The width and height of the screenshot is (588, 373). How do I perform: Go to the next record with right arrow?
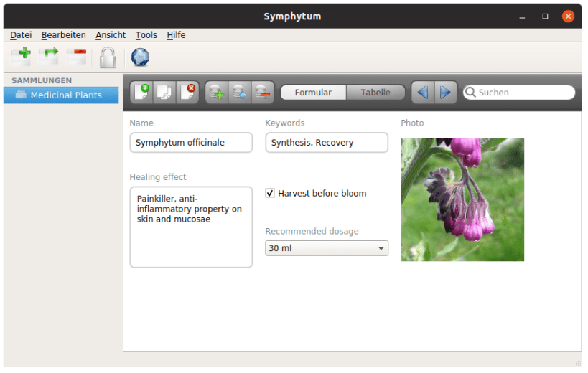[446, 92]
